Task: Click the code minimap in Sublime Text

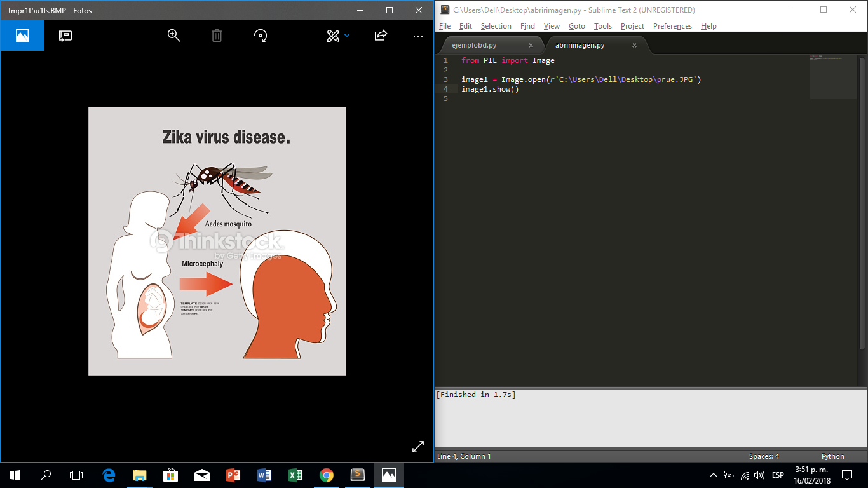Action: tap(833, 76)
